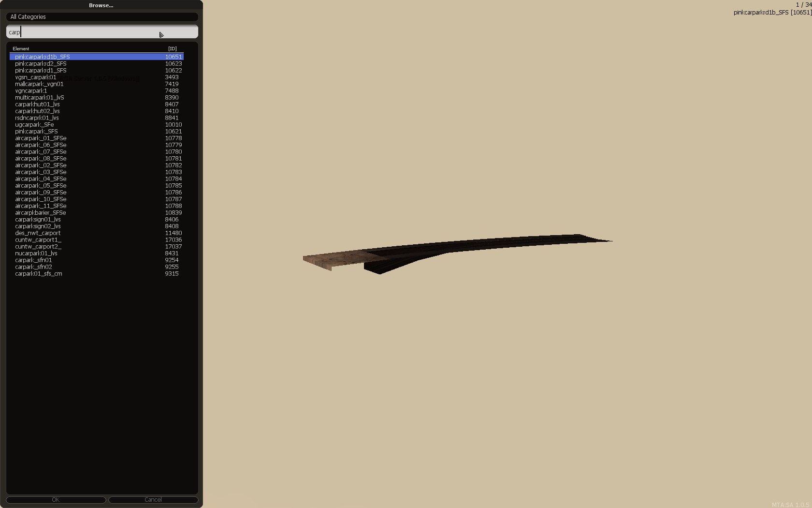Select the carparkhut01_lvs row

(97, 104)
